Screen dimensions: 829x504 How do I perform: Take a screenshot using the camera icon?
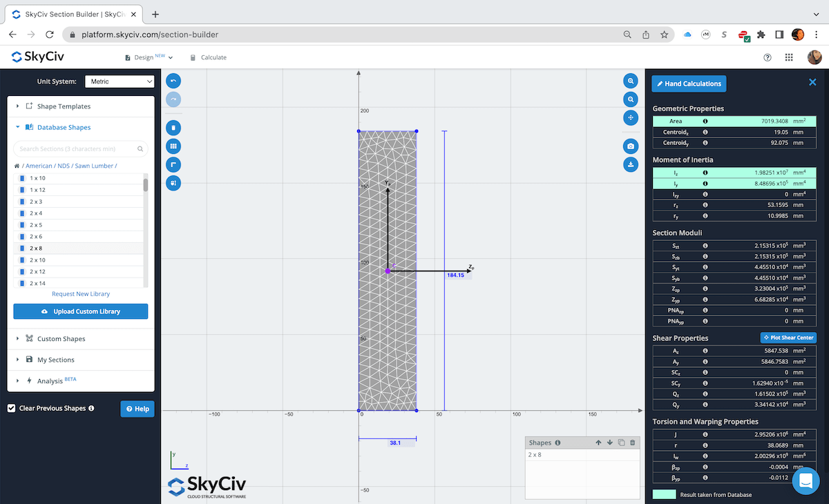(631, 146)
